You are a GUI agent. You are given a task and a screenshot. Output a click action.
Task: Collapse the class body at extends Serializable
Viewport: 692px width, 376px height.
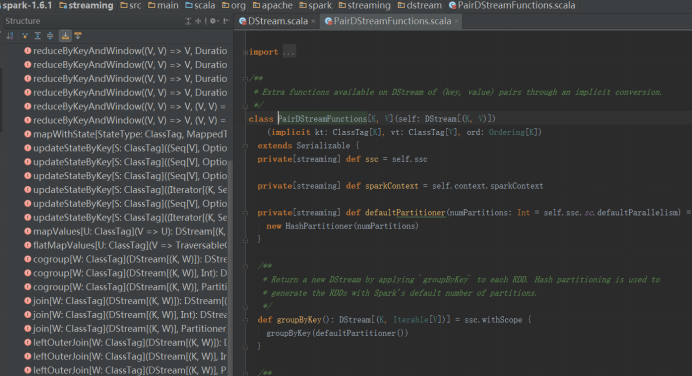click(245, 146)
